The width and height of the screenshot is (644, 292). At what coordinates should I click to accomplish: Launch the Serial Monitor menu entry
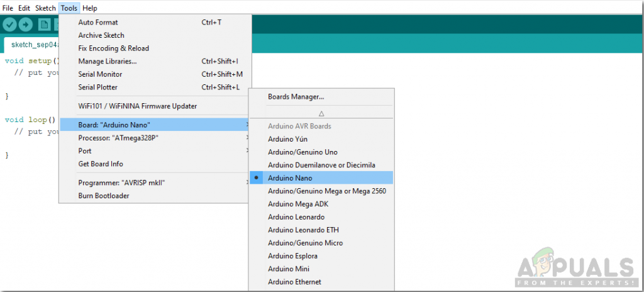pyautogui.click(x=101, y=74)
